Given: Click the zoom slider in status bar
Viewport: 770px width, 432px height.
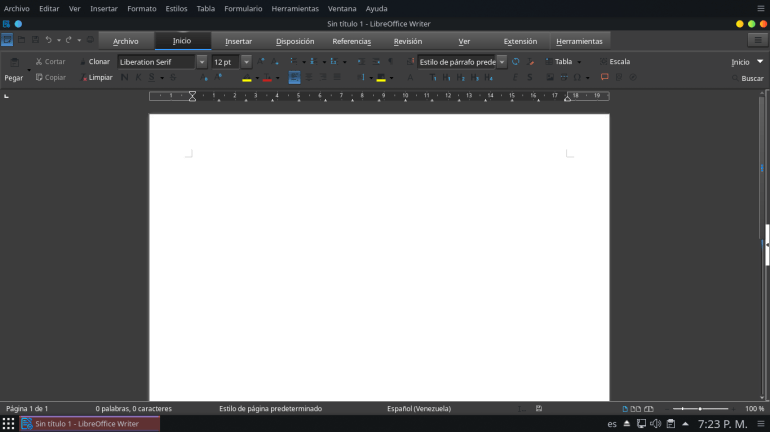Looking at the screenshot, I should point(699,408).
